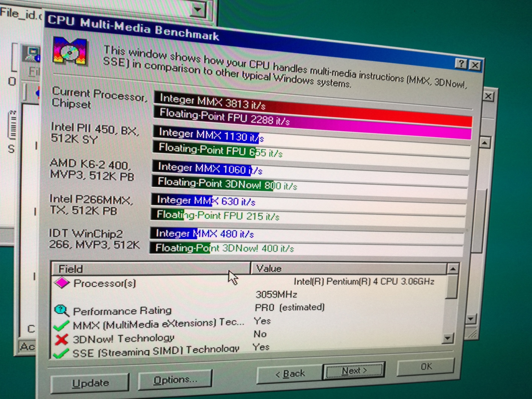Click the red X 3DNow! icon

point(61,339)
